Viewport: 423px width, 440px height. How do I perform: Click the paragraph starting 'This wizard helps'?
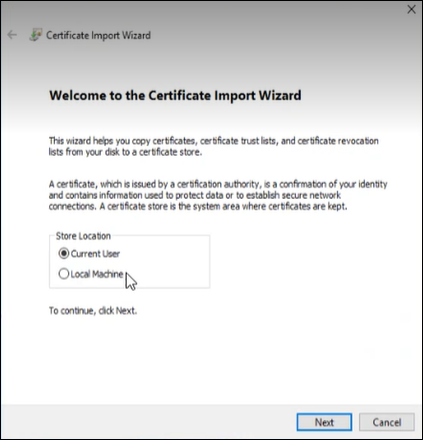coord(214,146)
